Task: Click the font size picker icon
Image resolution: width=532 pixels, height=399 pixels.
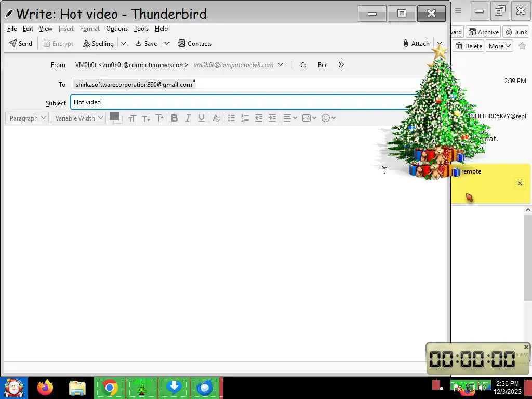Action: (x=132, y=118)
